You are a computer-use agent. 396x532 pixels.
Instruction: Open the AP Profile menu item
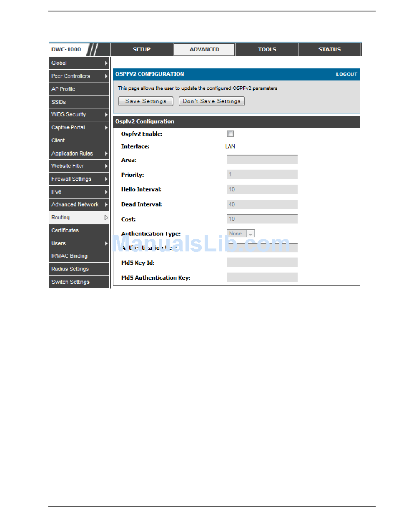pyautogui.click(x=63, y=89)
